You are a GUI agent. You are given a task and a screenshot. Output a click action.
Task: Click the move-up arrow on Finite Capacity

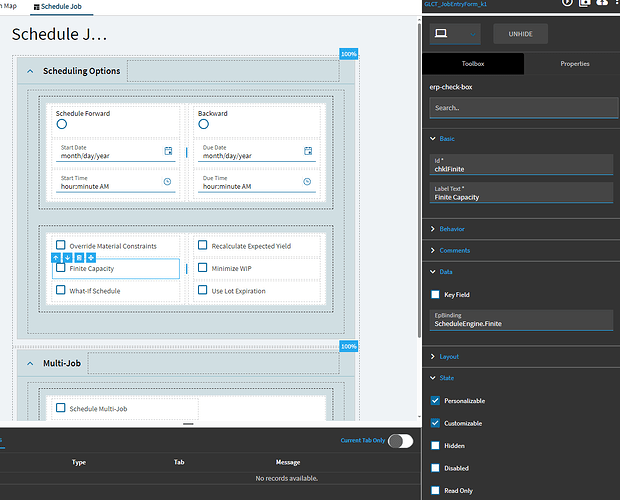tap(56, 258)
